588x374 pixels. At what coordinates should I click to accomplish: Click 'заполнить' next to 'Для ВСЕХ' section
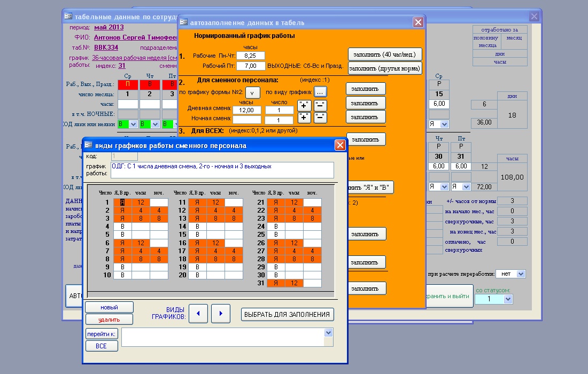pyautogui.click(x=366, y=139)
